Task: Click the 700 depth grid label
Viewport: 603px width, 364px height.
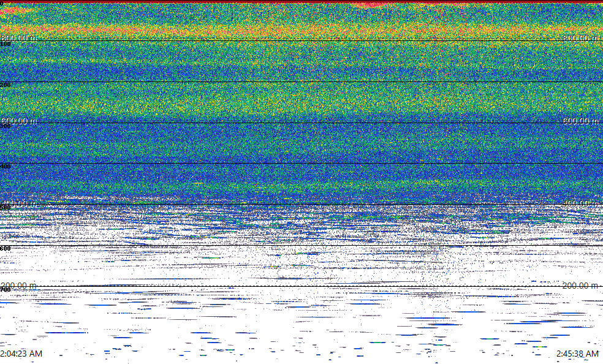Action: pyautogui.click(x=6, y=289)
